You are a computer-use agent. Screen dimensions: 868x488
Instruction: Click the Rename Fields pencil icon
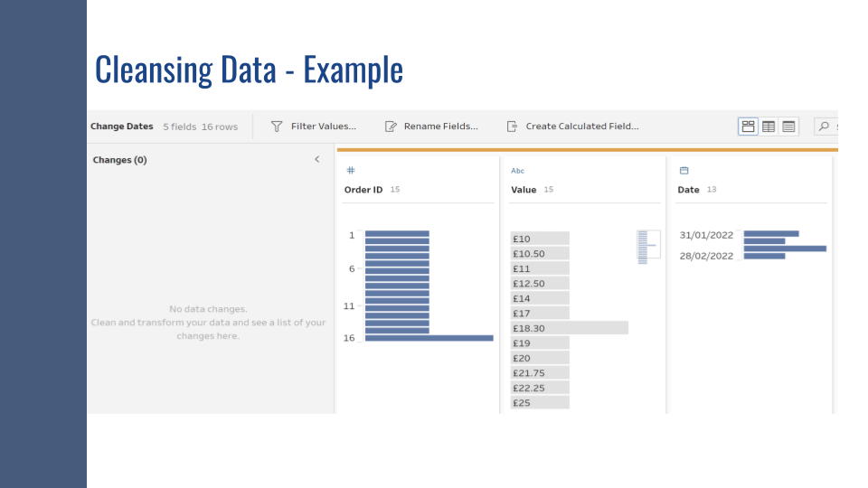coord(391,127)
